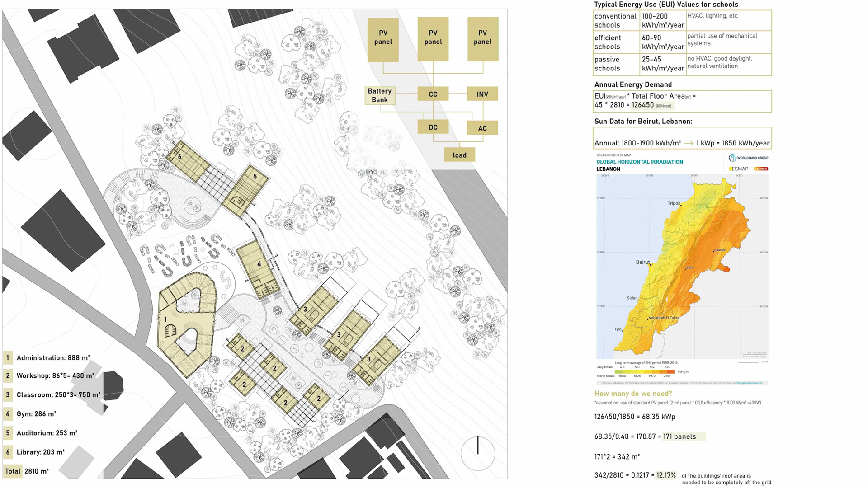The height and width of the screenshot is (488, 868).
Task: Click the World Bank Group logo
Action: (x=748, y=158)
